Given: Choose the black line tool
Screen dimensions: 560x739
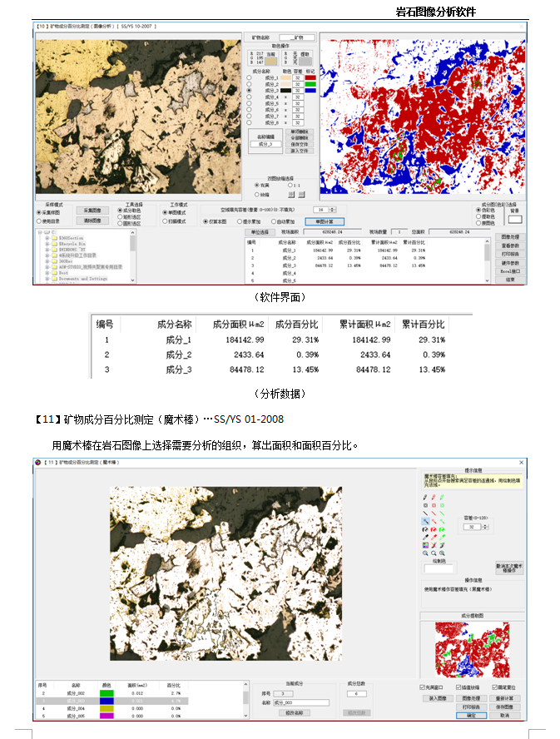Looking at the screenshot, I should coord(425,513).
